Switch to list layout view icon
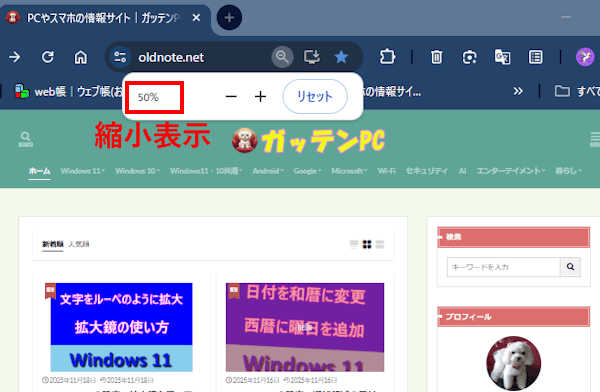This screenshot has width=600, height=392. click(x=354, y=244)
